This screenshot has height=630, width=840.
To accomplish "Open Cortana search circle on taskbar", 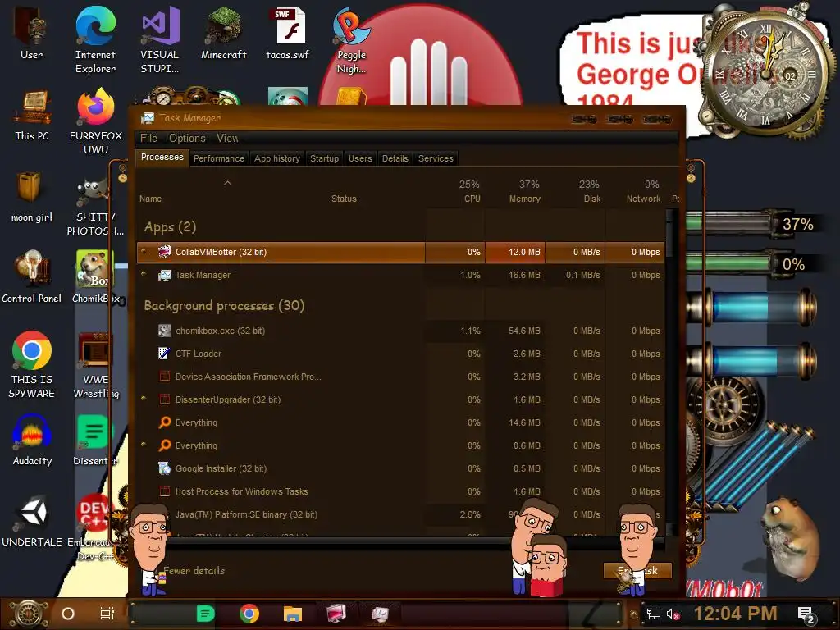I will pos(68,614).
